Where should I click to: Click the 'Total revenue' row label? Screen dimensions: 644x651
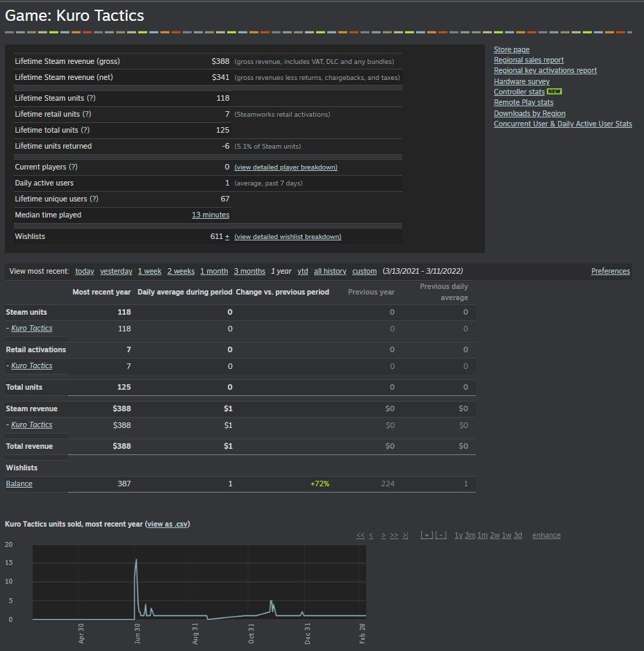click(x=29, y=446)
